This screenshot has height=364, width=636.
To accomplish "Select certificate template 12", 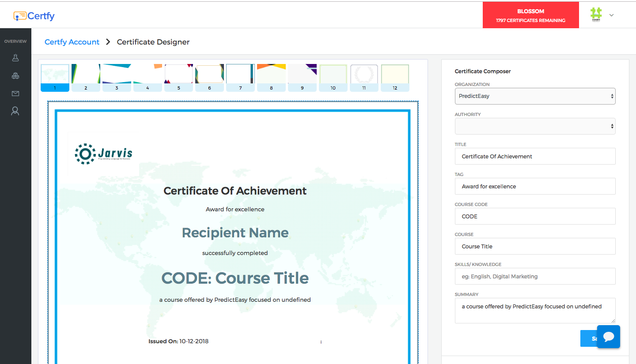I will (x=395, y=78).
